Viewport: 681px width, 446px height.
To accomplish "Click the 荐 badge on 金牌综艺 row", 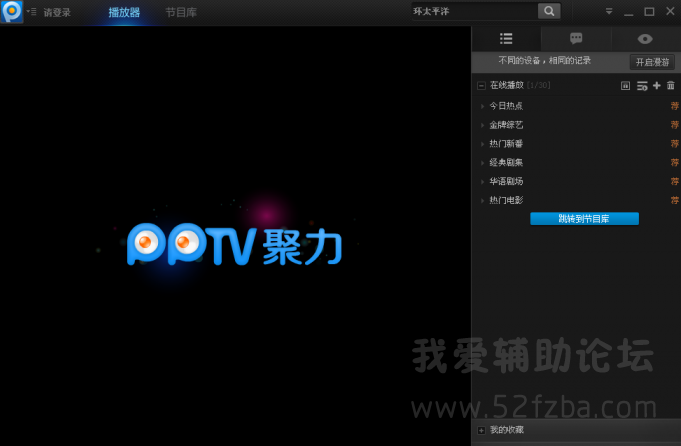I will tap(674, 125).
